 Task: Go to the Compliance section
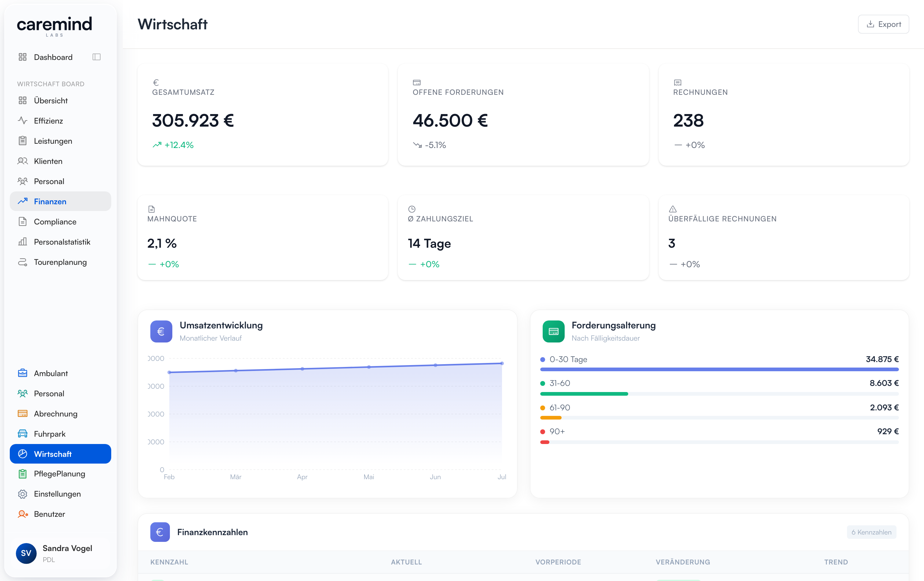click(60, 222)
